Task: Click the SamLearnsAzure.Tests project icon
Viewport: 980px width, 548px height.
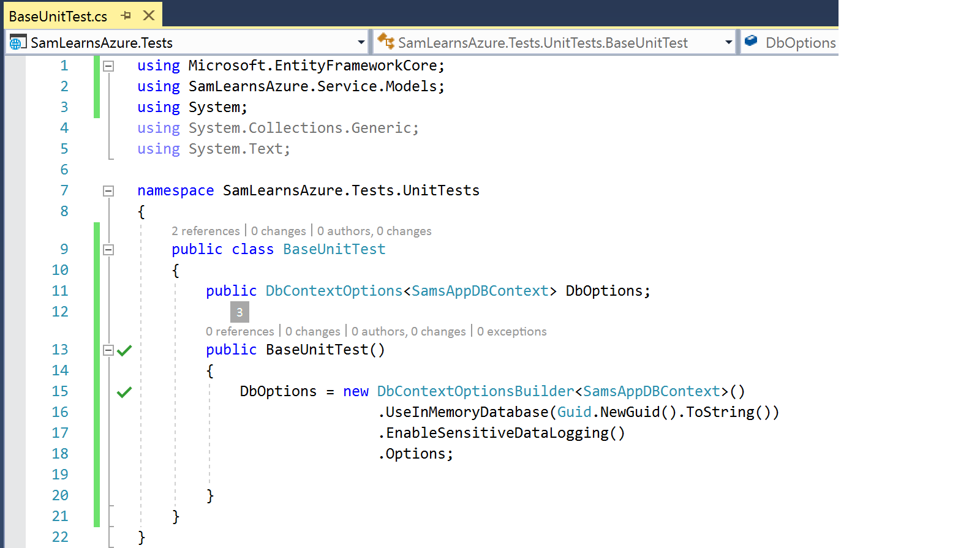Action: coord(17,42)
